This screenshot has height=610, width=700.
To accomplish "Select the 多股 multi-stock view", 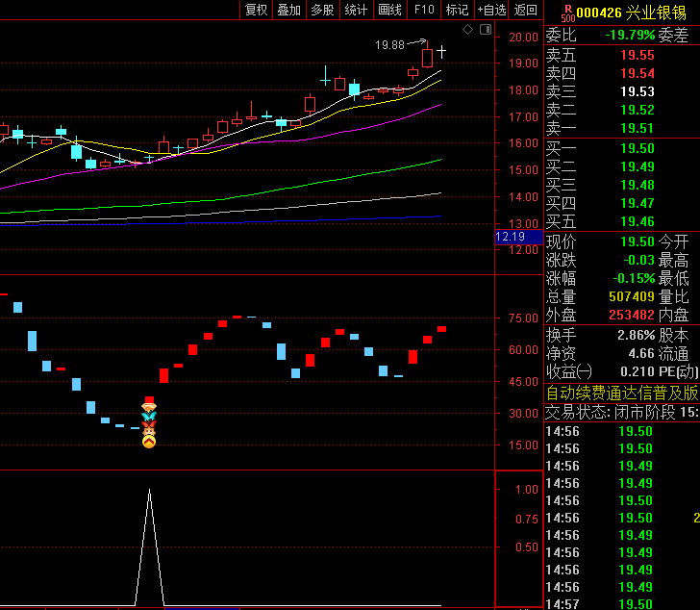I will tap(322, 10).
